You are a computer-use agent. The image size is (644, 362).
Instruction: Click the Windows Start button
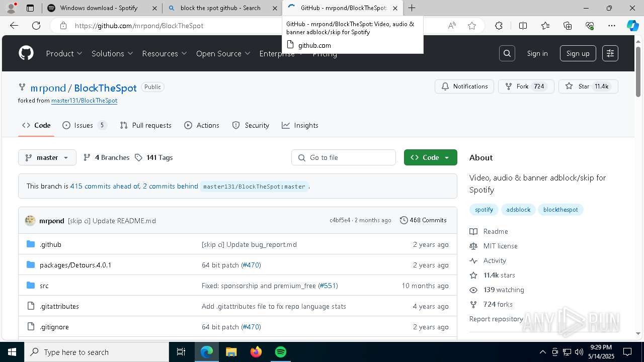(12, 352)
